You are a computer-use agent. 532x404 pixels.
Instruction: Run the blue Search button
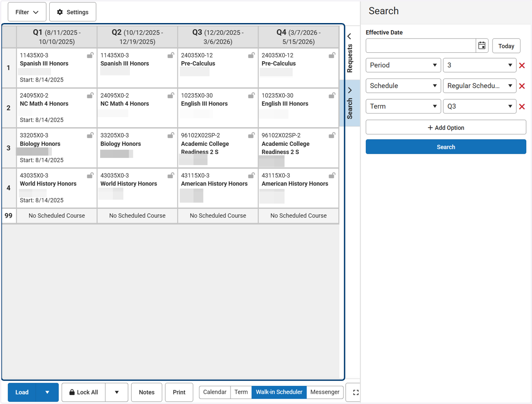(x=446, y=147)
